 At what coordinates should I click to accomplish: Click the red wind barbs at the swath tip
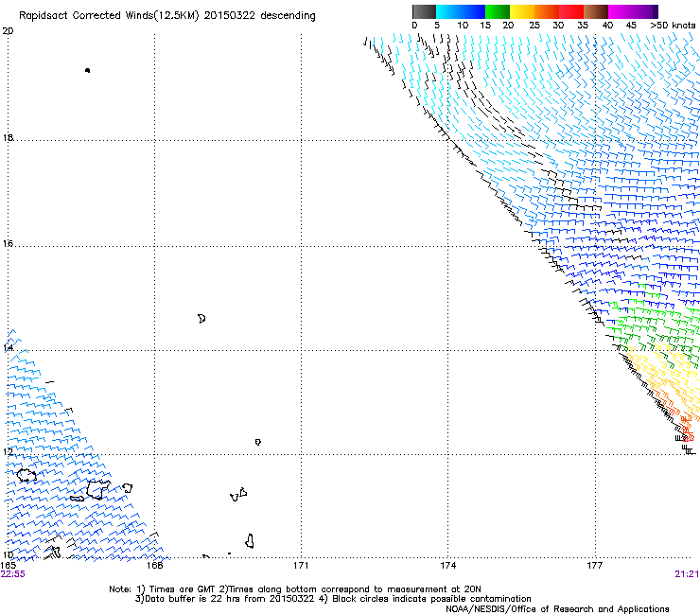point(688,431)
